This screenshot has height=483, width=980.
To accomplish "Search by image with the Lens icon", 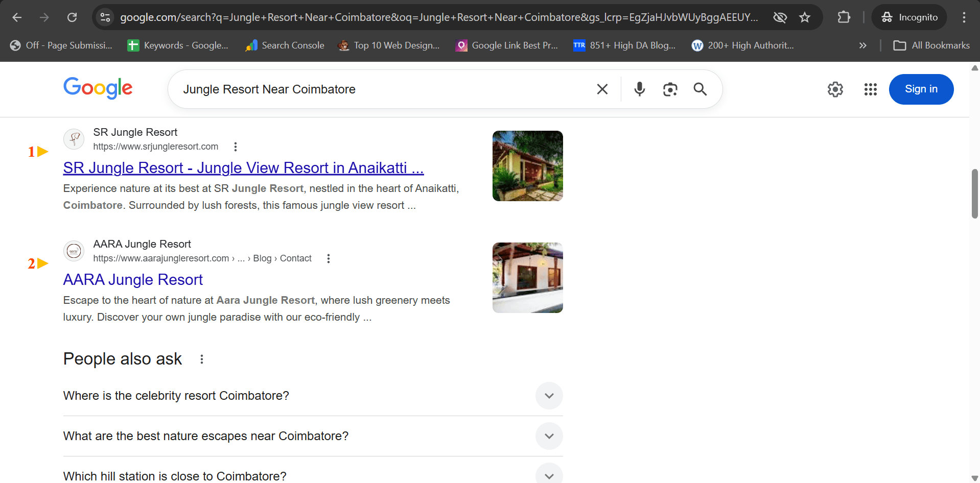I will pos(670,89).
